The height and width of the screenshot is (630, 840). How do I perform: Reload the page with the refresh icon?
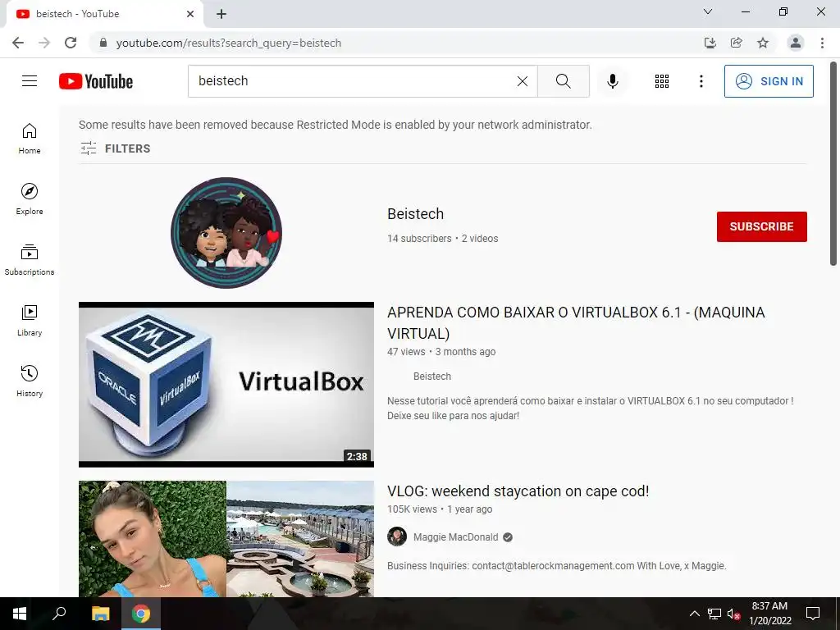(x=71, y=43)
